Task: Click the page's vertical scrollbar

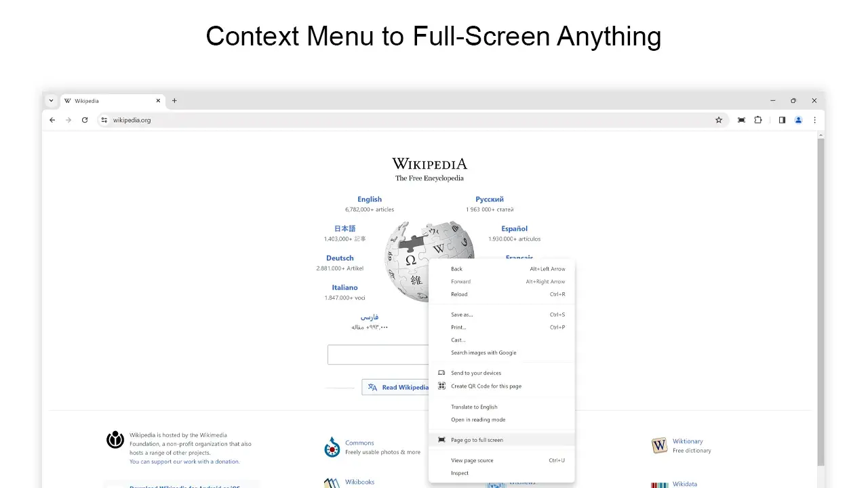Action: tap(821, 302)
